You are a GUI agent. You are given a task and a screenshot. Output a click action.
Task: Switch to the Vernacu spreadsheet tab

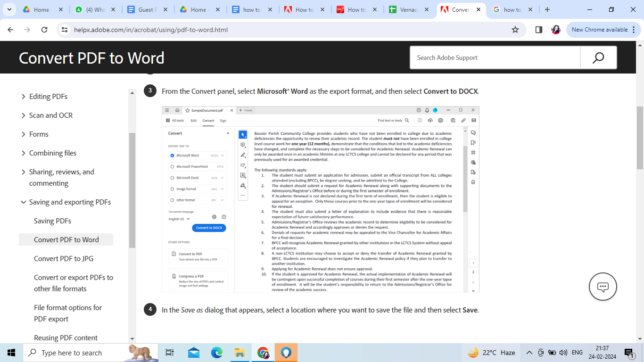[408, 9]
